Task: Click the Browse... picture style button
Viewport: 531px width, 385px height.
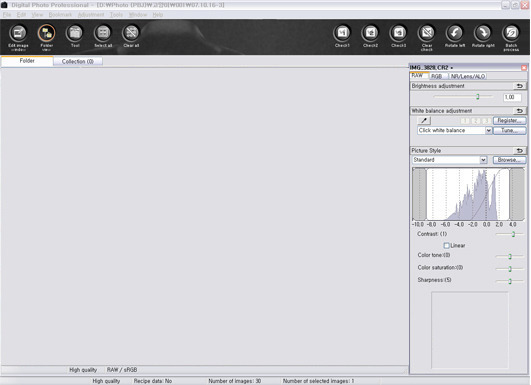Action: tap(509, 160)
